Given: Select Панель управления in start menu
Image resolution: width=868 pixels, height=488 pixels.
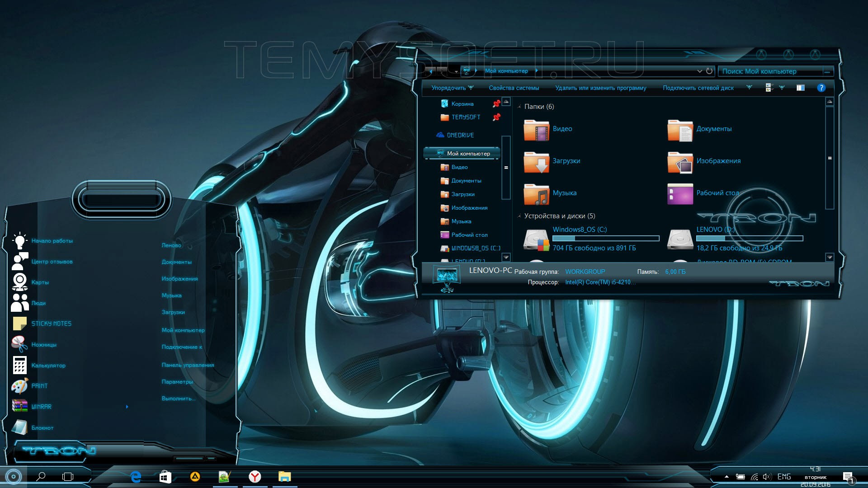Looking at the screenshot, I should click(188, 365).
